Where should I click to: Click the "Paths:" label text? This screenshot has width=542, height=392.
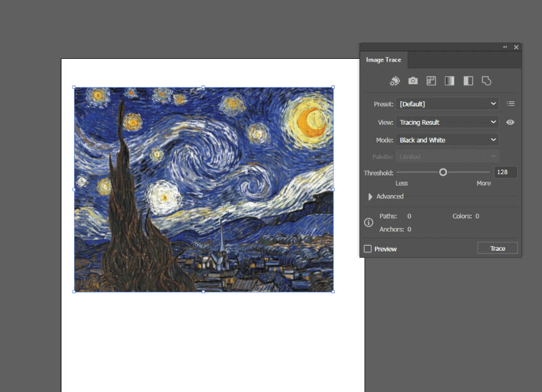click(x=388, y=216)
